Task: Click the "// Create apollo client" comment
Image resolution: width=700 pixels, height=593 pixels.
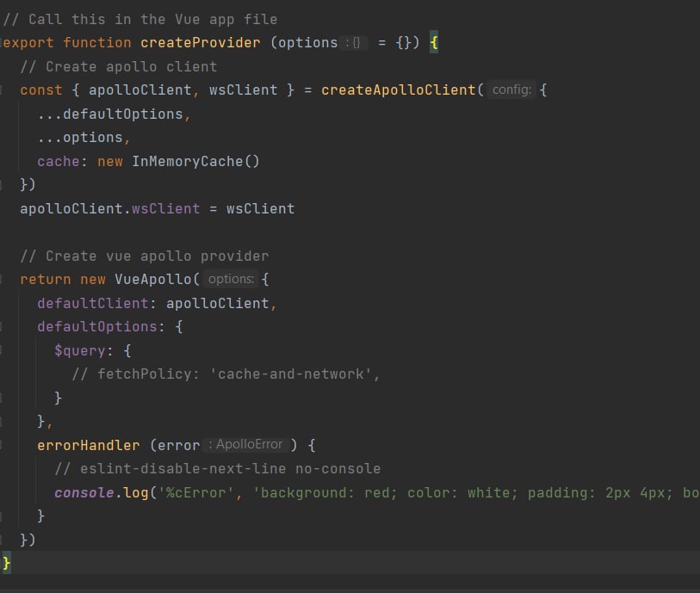Action: [x=119, y=67]
